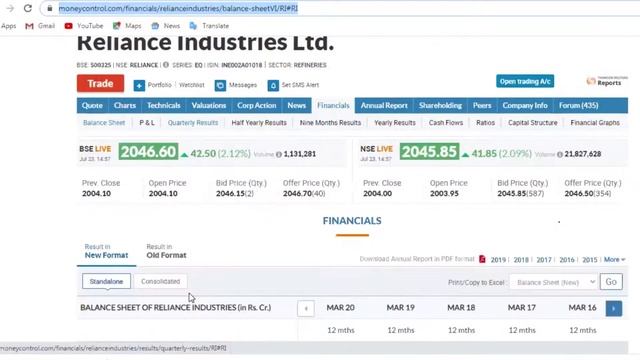Click Capital Structure link
Screen dimensions: 640x360
click(x=533, y=123)
